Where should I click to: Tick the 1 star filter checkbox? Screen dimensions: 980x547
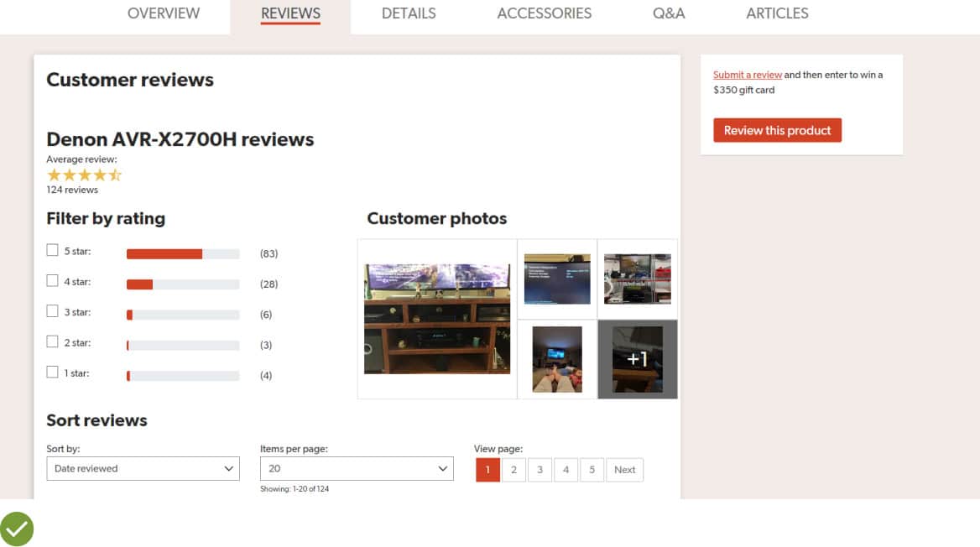tap(52, 372)
